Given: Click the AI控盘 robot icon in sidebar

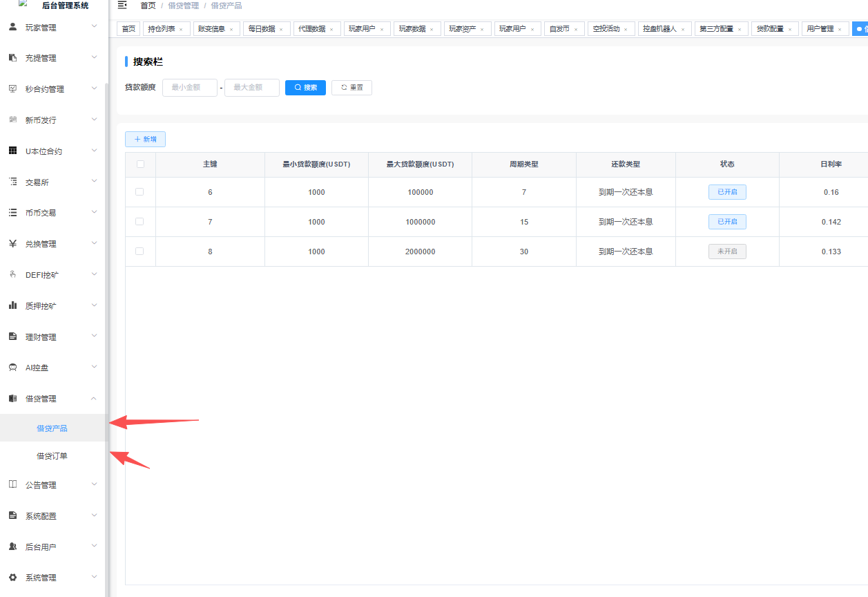Looking at the screenshot, I should [x=12, y=368].
